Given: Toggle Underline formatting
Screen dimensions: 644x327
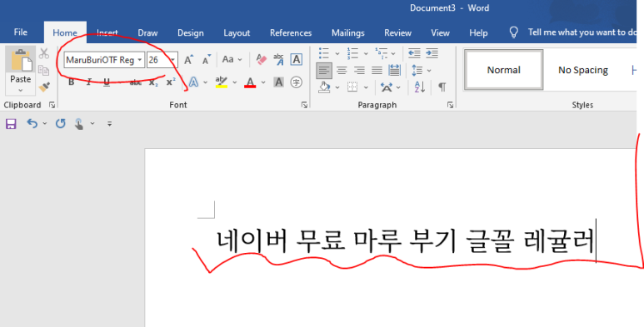Looking at the screenshot, I should pyautogui.click(x=107, y=82).
